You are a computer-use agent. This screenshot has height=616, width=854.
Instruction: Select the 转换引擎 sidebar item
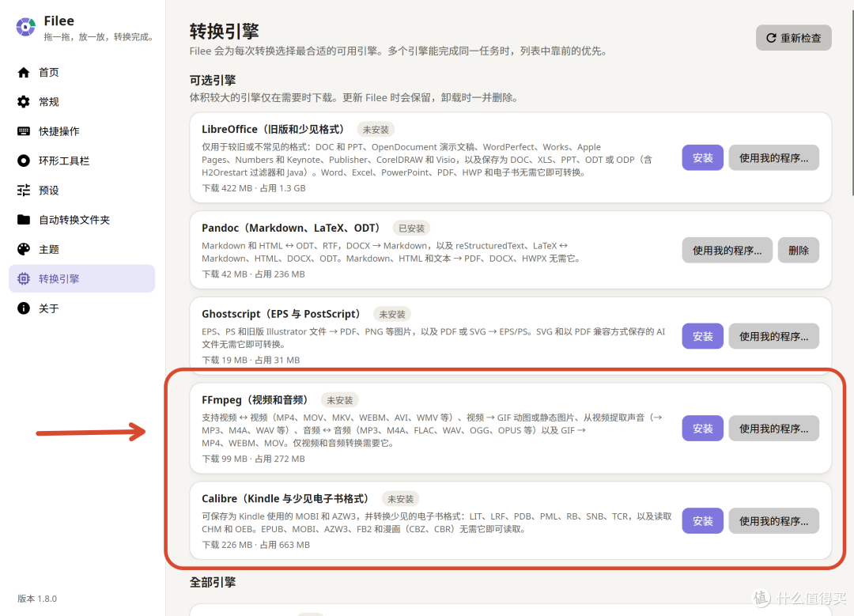[81, 279]
